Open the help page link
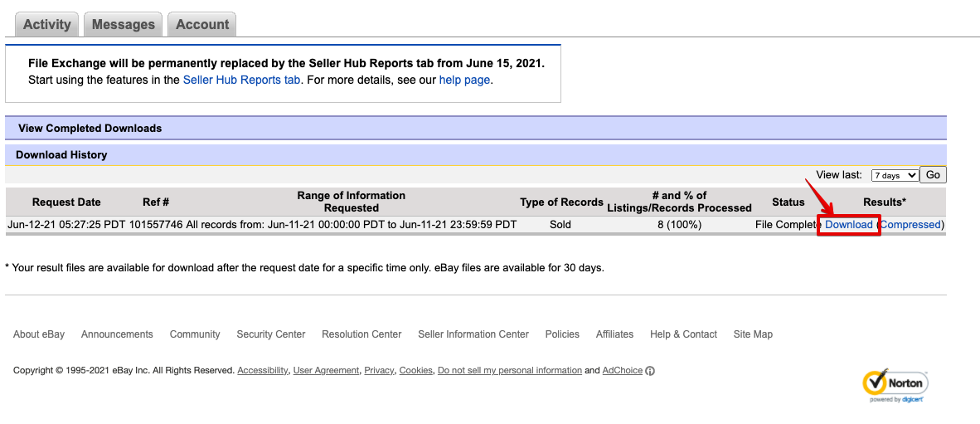 pos(464,80)
